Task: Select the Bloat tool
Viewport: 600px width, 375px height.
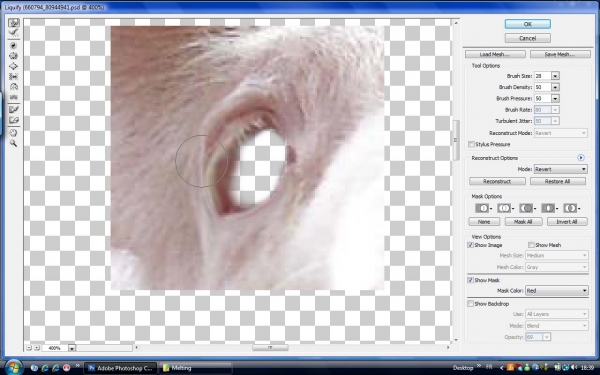Action: tap(13, 66)
